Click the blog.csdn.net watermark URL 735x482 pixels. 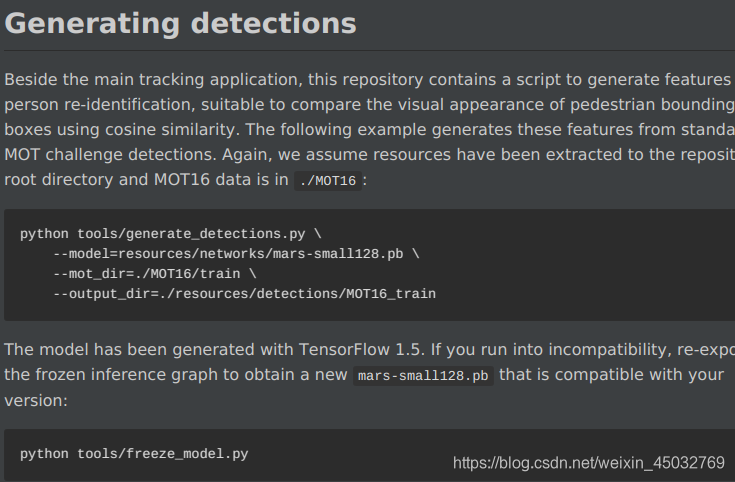[589, 463]
